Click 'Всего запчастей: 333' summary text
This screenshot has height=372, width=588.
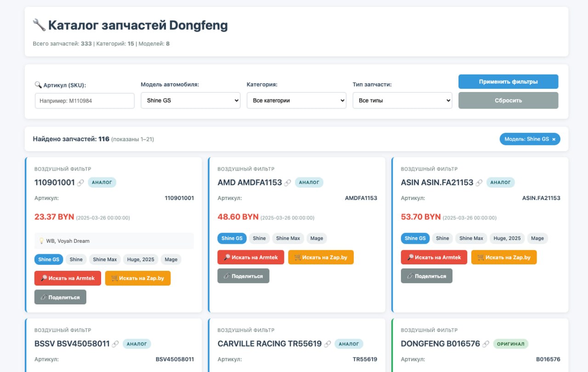coord(62,44)
